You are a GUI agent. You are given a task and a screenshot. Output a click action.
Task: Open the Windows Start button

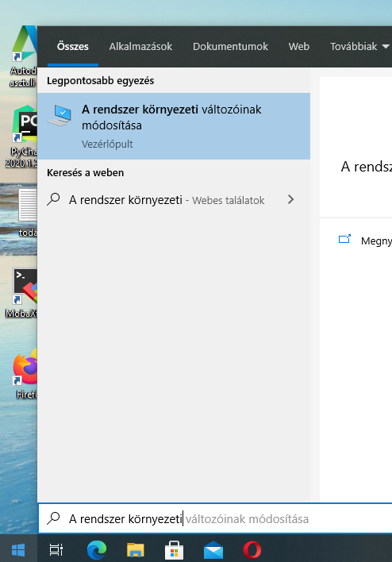(x=18, y=549)
